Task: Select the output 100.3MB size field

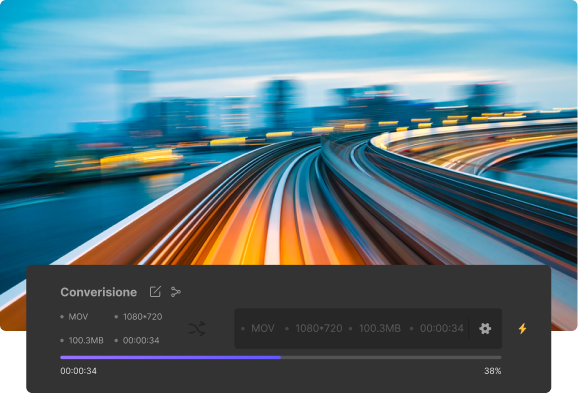Action: point(380,328)
